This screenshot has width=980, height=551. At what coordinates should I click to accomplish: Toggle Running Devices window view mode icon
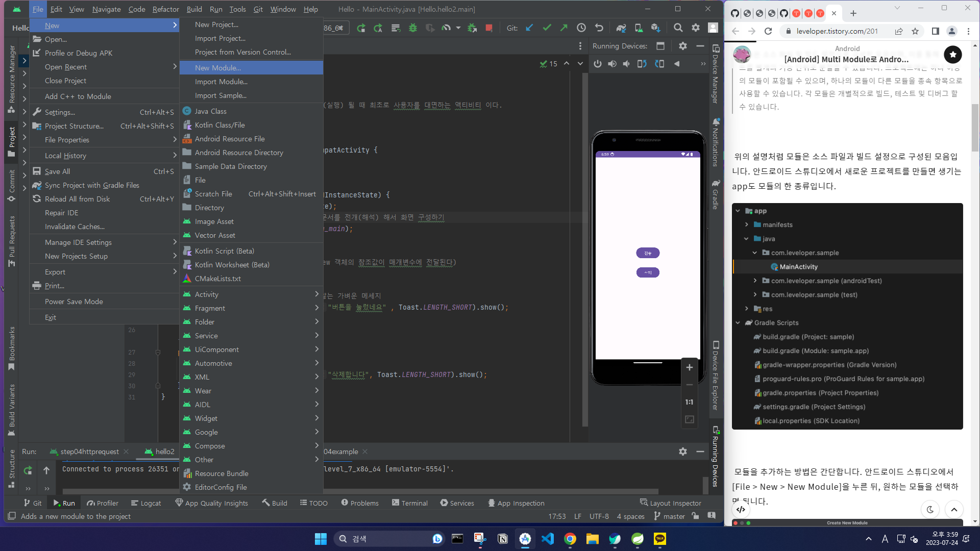coord(660,46)
